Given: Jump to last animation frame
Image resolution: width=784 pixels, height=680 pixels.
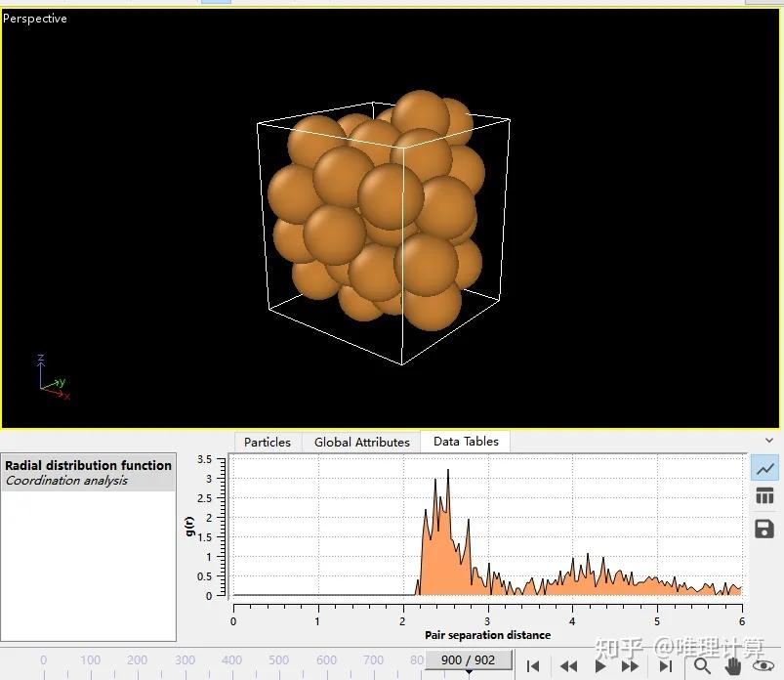Looking at the screenshot, I should coord(665,665).
